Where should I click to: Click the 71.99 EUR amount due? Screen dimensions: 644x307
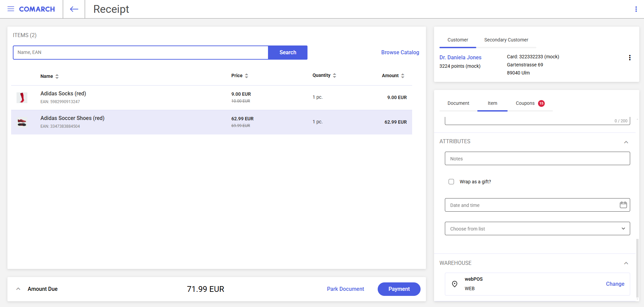(x=206, y=289)
